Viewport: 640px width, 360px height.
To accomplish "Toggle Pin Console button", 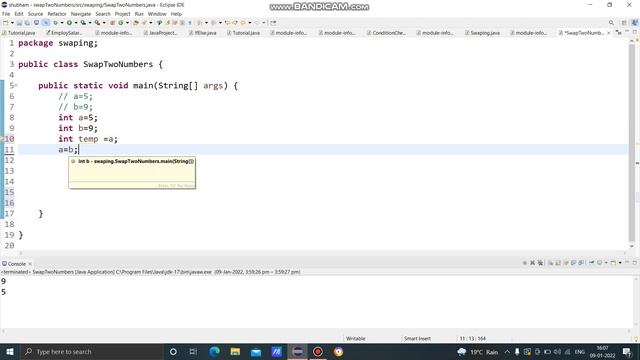I will [591, 263].
